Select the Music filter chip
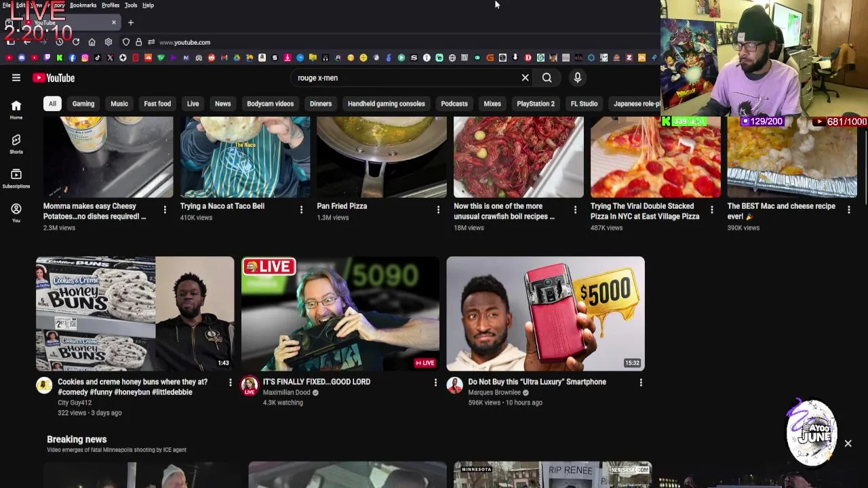This screenshot has width=868, height=488. click(119, 104)
